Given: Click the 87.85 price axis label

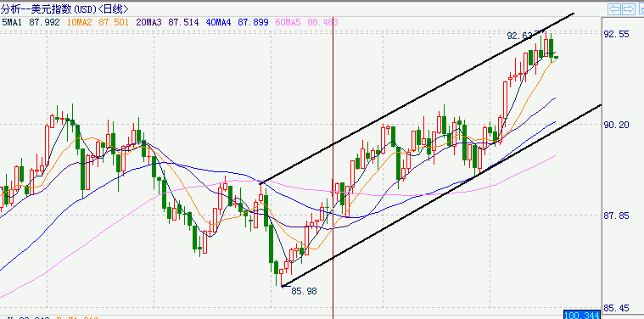Looking at the screenshot, I should click(x=618, y=215).
